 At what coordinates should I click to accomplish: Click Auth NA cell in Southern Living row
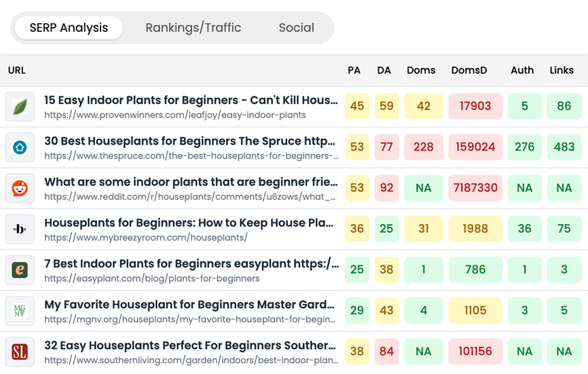click(x=525, y=352)
